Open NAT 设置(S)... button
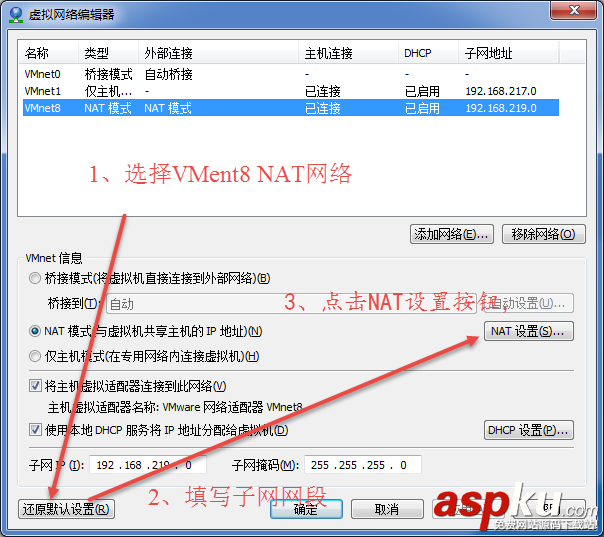 click(528, 331)
